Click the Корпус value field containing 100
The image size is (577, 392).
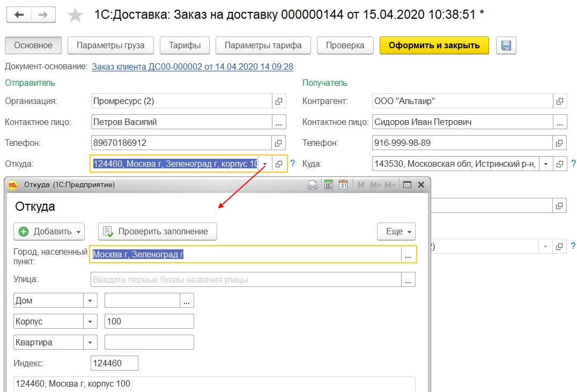pos(149,321)
